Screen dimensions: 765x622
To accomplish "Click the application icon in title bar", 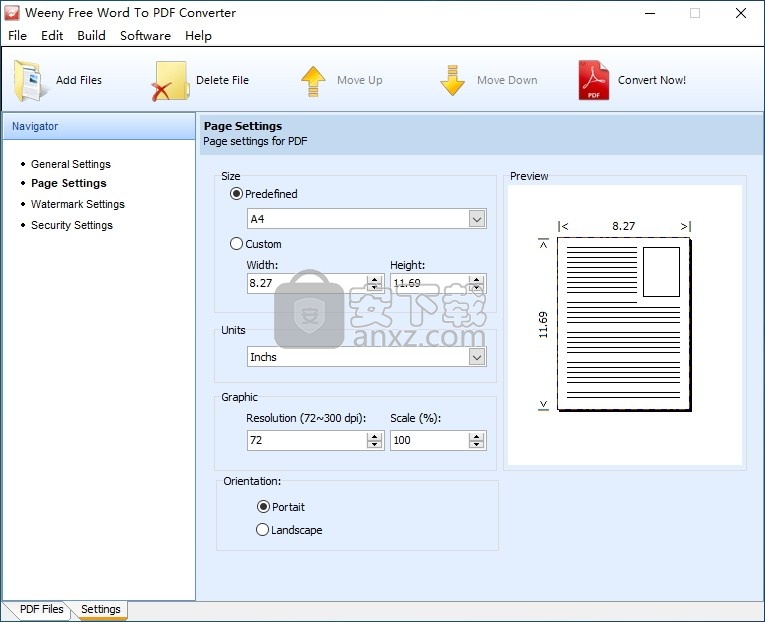I will [x=12, y=13].
